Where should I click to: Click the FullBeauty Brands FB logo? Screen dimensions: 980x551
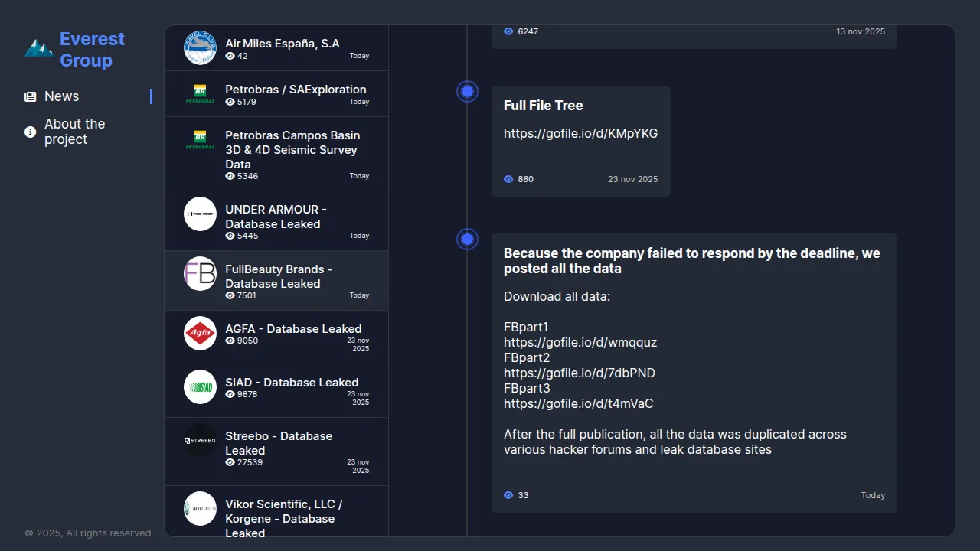pos(200,274)
